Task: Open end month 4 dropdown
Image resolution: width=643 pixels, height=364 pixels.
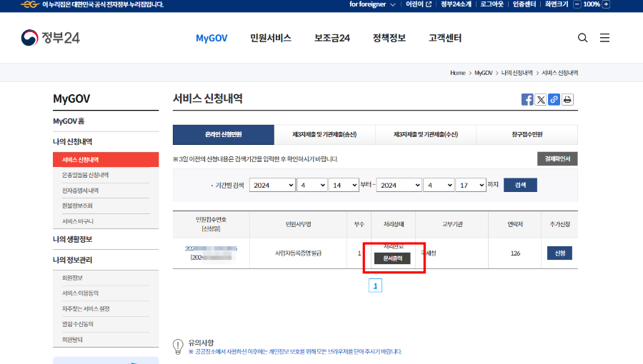Action: click(x=439, y=185)
